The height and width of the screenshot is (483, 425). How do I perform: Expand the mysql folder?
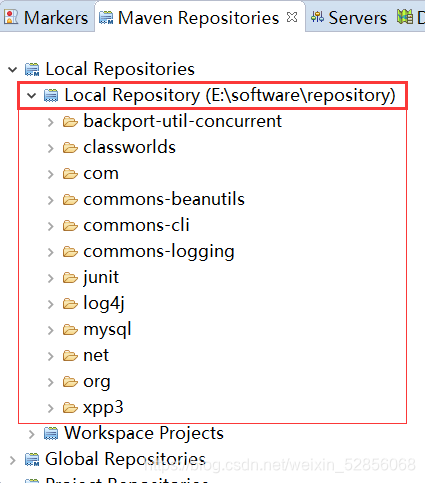51,330
